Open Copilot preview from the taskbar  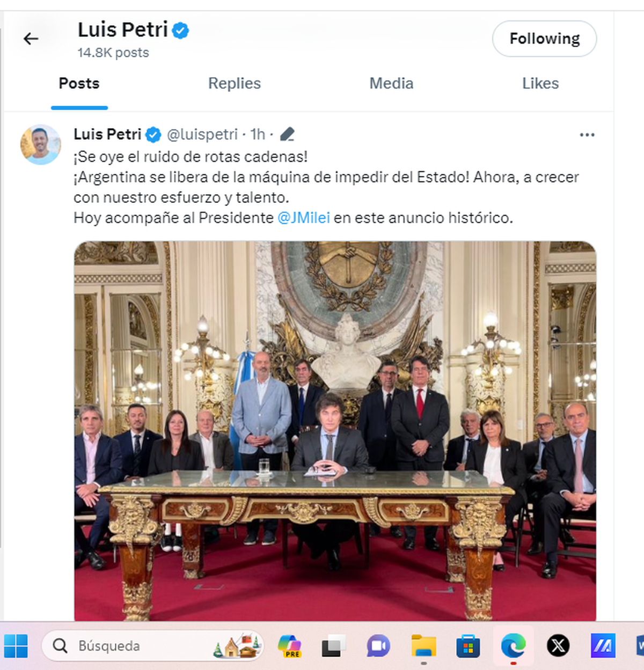(290, 646)
